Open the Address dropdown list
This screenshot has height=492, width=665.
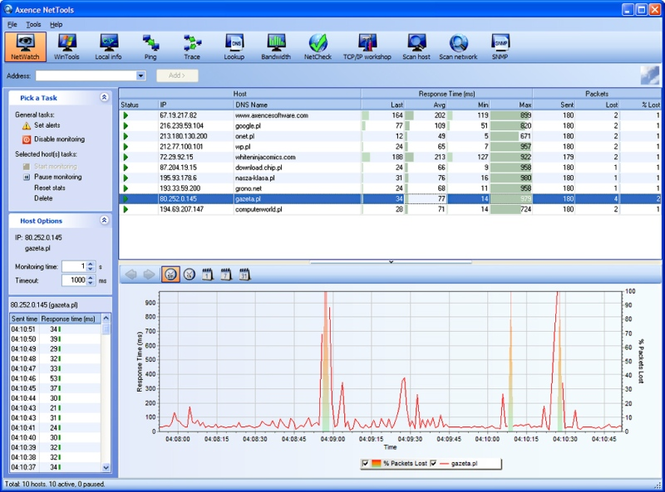138,76
